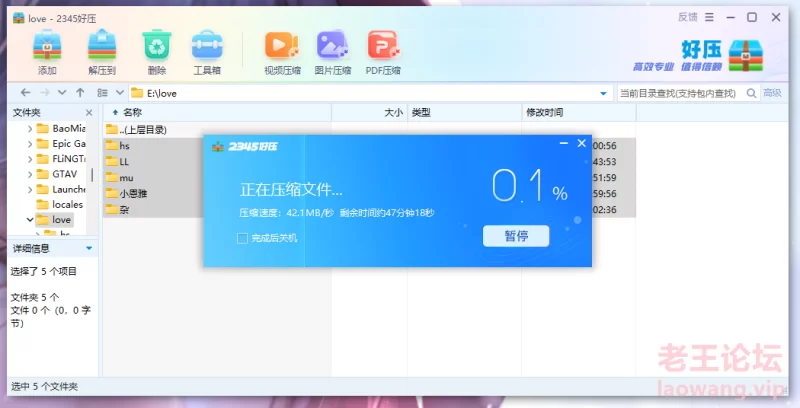Expand the BaoMia folder tree node
Screen dimensions: 800x408
[x=30, y=129]
